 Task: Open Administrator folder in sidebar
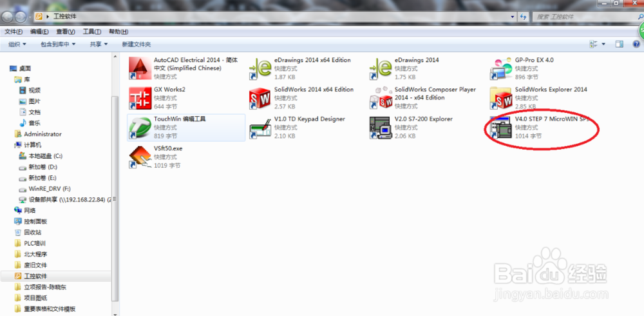(38, 134)
